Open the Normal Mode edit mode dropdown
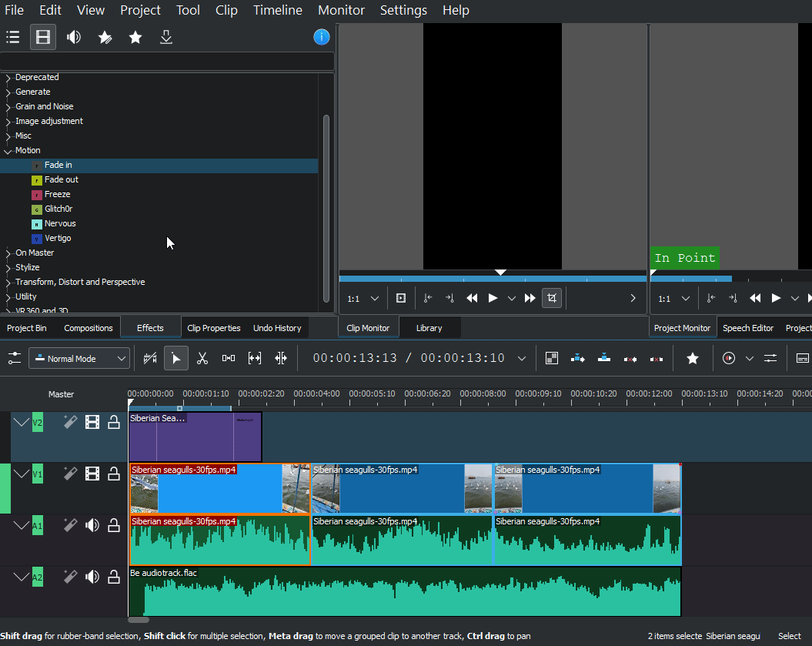Viewport: 812px width, 646px height. pyautogui.click(x=79, y=359)
